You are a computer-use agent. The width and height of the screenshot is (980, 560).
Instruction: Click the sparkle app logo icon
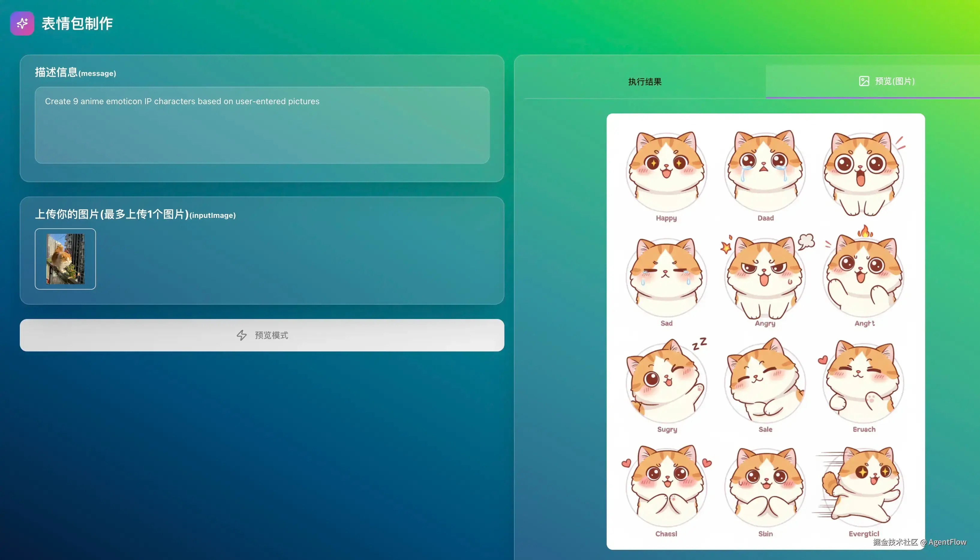(x=22, y=23)
